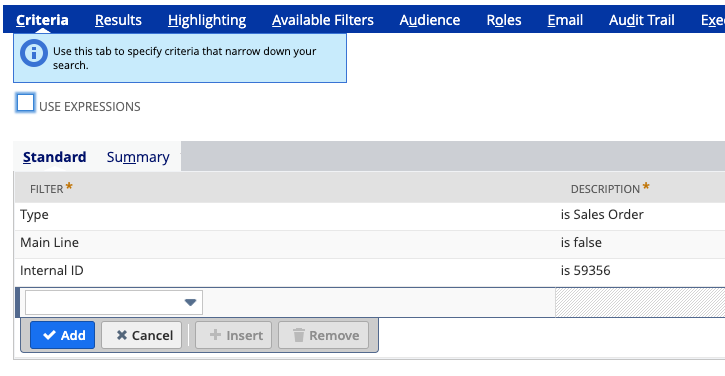This screenshot has height=376, width=725.
Task: Go to Available Filters tab
Action: click(x=323, y=20)
